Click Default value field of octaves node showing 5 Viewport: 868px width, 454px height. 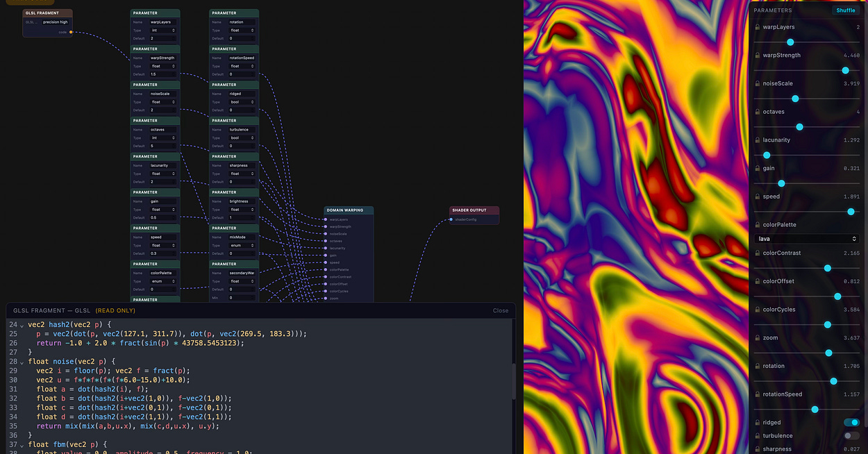pos(163,146)
